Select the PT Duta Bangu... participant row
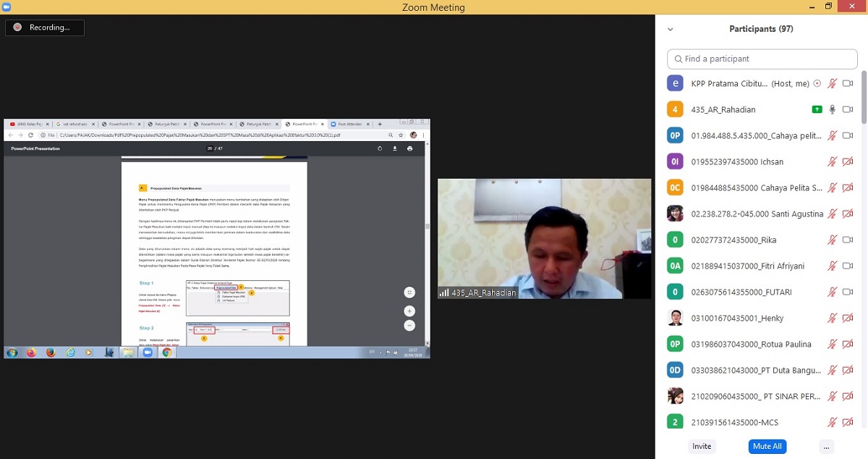The height and width of the screenshot is (459, 868). pos(755,370)
